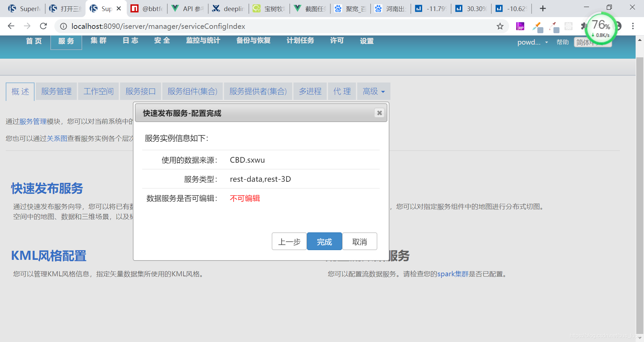Click the 76% network speed floating widget

click(x=601, y=28)
